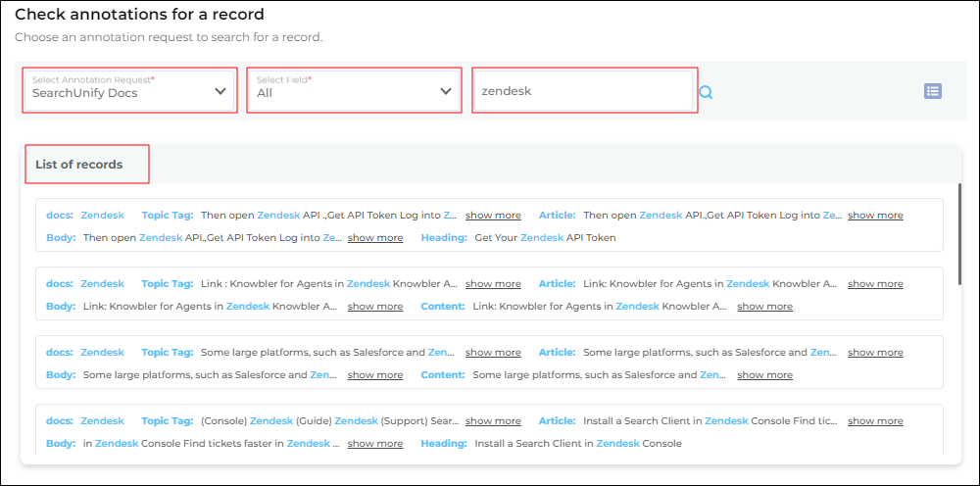980x486 pixels.
Task: Show more of fourth record's Topic Tag
Action: click(493, 420)
